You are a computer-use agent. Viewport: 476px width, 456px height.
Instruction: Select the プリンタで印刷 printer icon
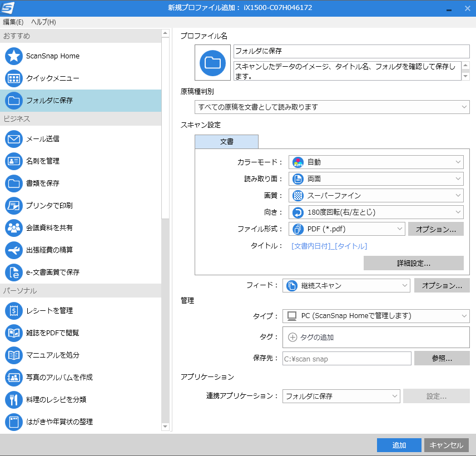click(x=14, y=206)
